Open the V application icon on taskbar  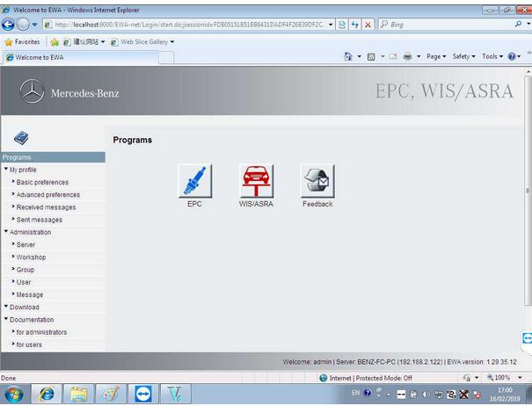click(x=175, y=394)
